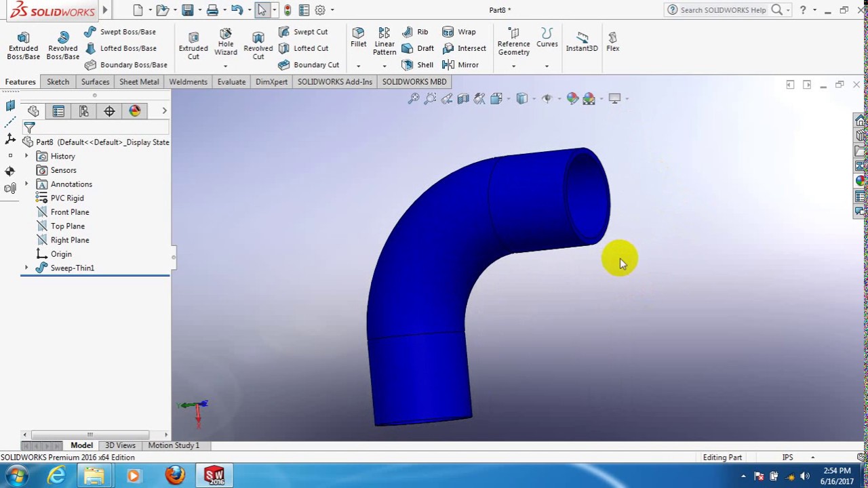This screenshot has height=488, width=868.
Task: Open the Curves tool
Action: click(x=547, y=38)
